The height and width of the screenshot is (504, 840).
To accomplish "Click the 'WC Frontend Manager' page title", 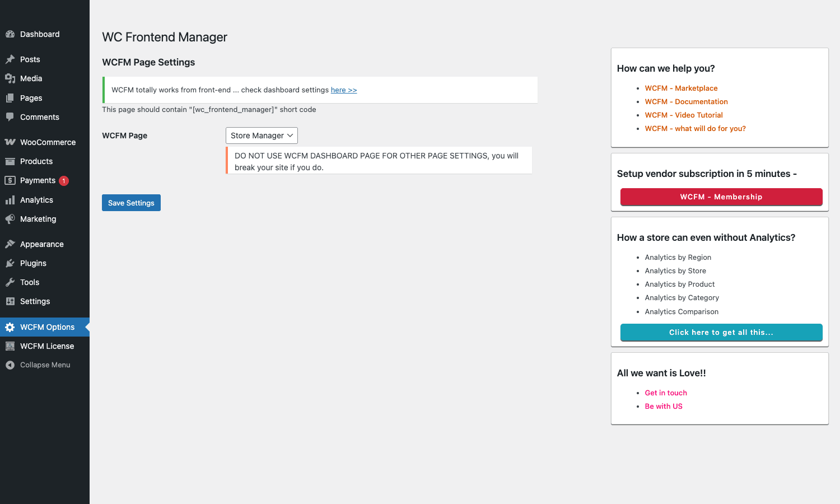I will pos(165,37).
